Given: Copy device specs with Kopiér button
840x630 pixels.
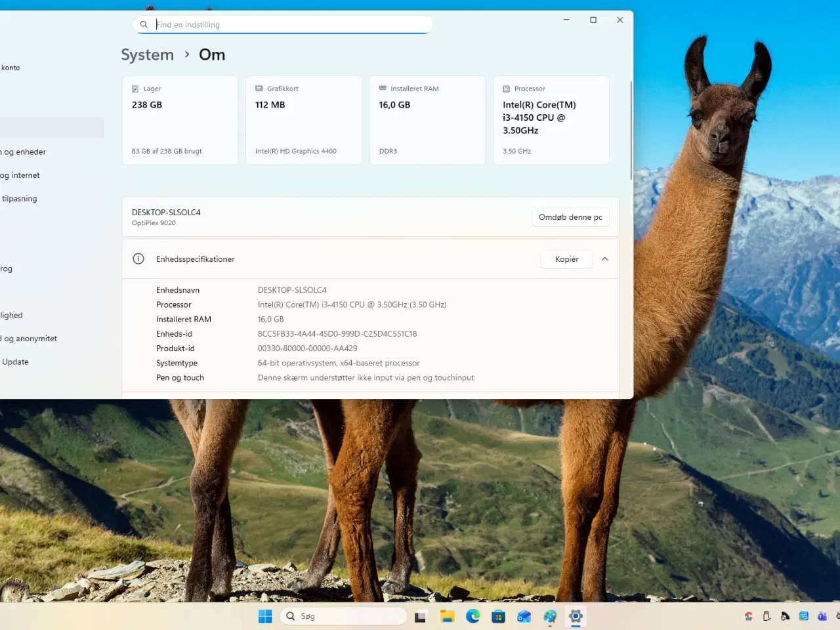Looking at the screenshot, I should click(566, 259).
